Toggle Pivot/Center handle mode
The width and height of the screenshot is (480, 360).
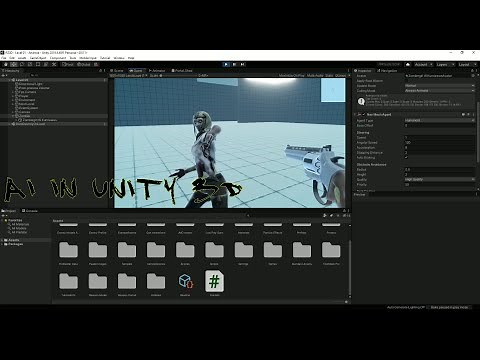(68, 64)
